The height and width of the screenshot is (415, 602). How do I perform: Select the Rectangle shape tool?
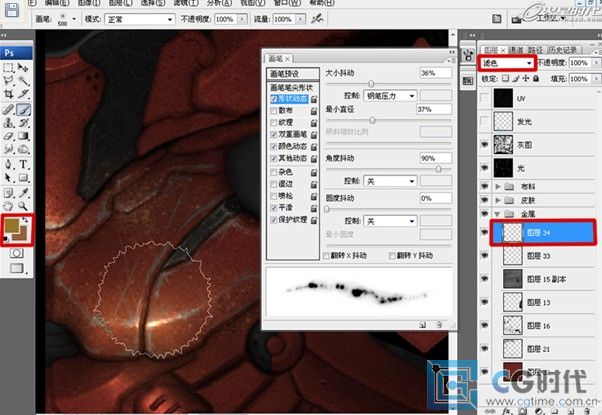(23, 177)
